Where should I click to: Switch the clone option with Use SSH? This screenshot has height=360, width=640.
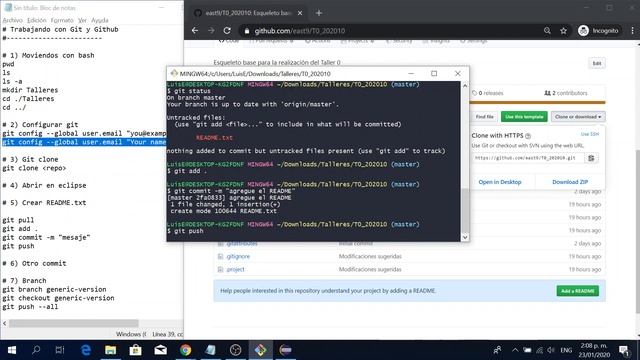pos(589,134)
